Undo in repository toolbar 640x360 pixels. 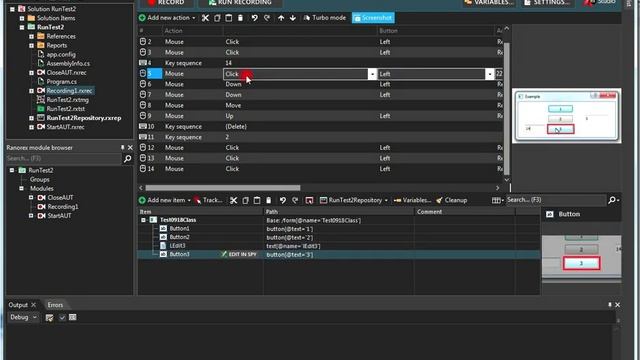click(x=282, y=200)
